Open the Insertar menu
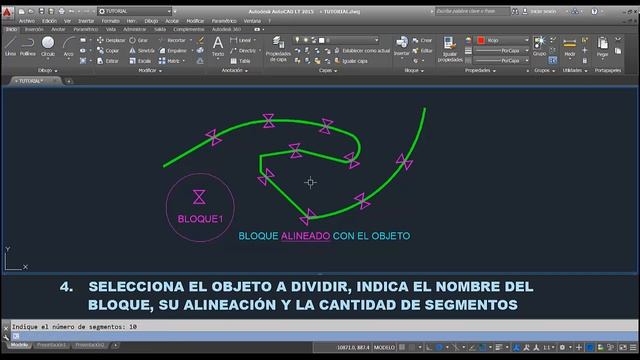Image resolution: width=640 pixels, height=360 pixels. pos(86,21)
